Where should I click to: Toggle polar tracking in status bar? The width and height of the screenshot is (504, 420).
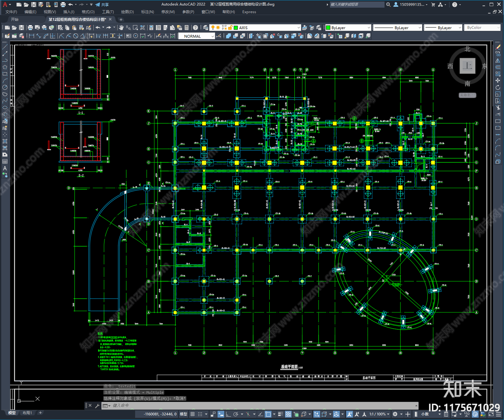236,414
